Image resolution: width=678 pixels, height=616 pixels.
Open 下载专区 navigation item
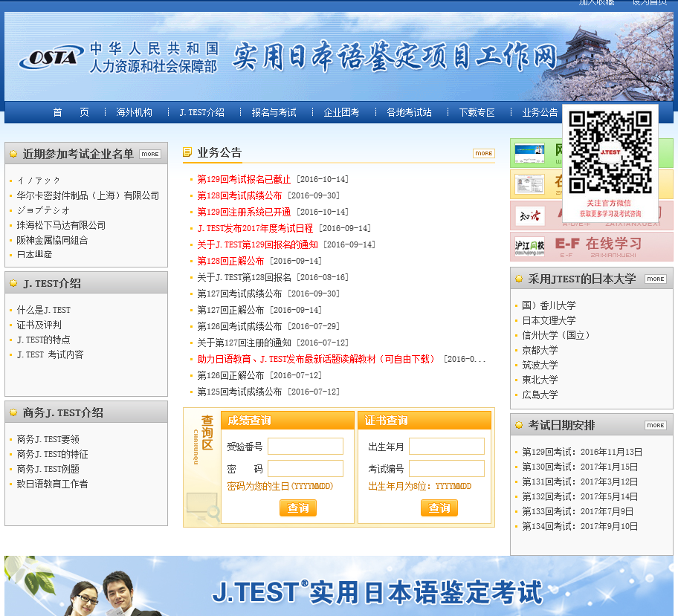click(477, 112)
